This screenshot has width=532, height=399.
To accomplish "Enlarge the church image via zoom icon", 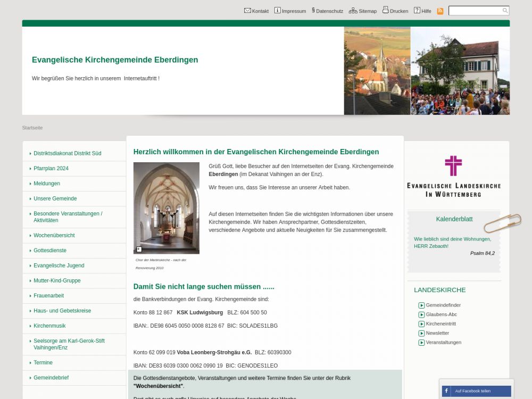I will [x=139, y=249].
